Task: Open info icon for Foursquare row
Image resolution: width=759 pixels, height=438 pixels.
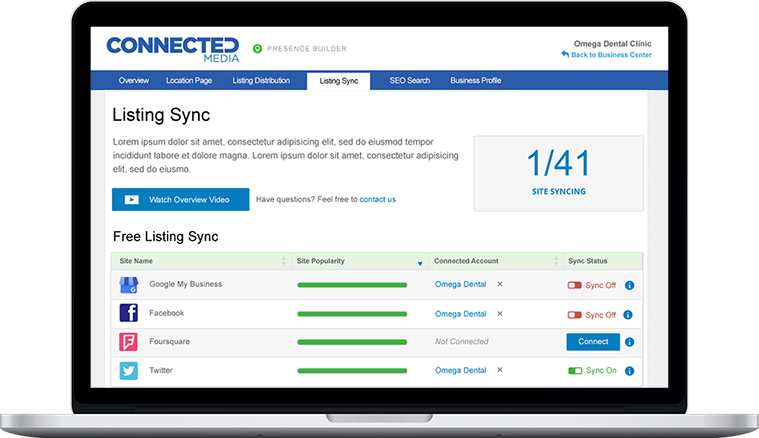Action: [x=629, y=342]
